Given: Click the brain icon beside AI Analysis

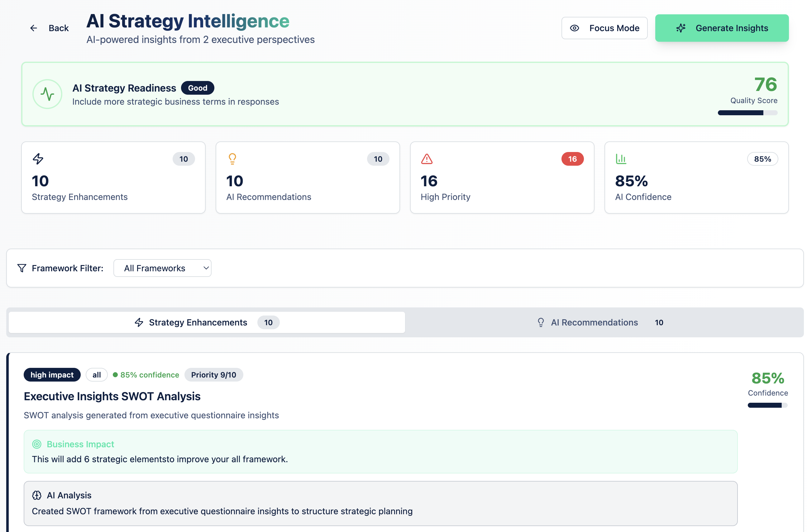Looking at the screenshot, I should (37, 495).
